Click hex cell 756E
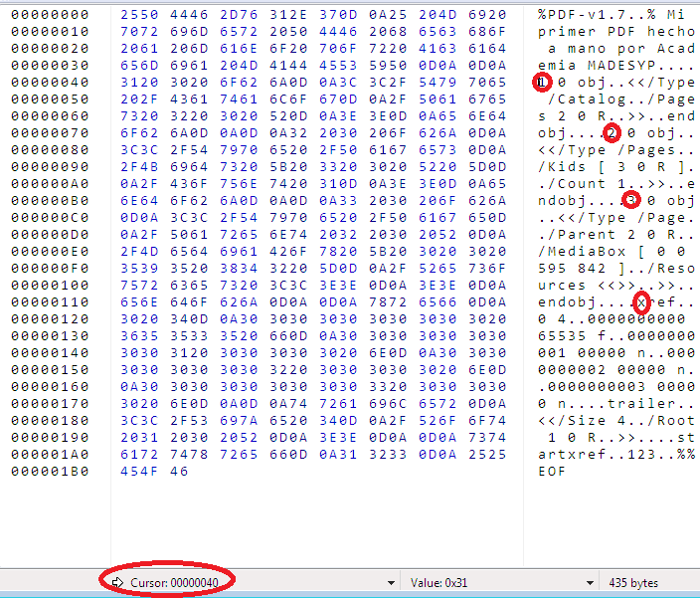Image resolution: width=700 pixels, height=598 pixels. point(239,184)
